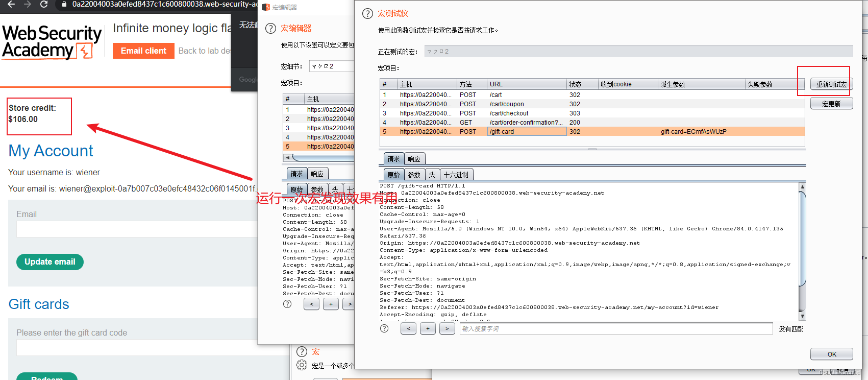Sort by the 主机 column header in tester
Screen dimensions: 868x380
point(427,84)
